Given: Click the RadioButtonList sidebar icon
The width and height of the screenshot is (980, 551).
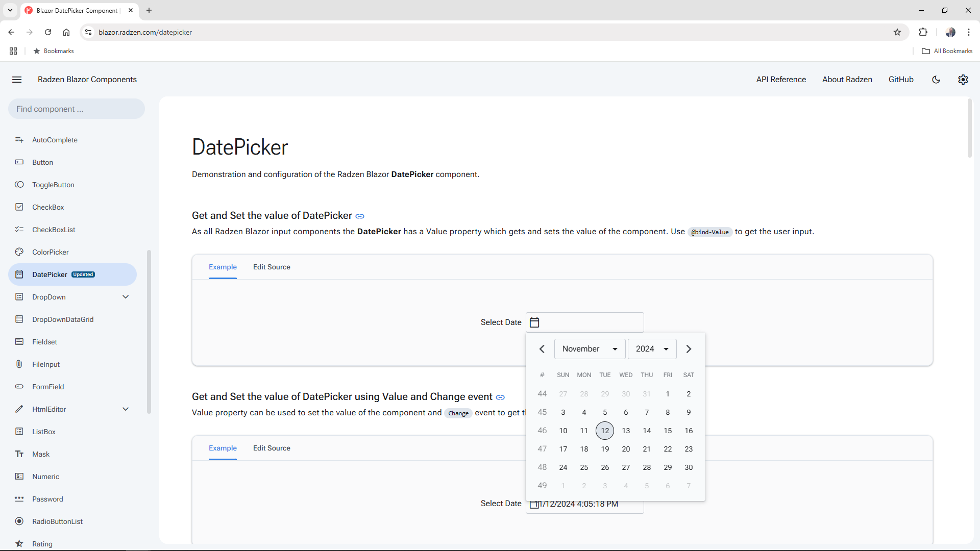Looking at the screenshot, I should [19, 521].
